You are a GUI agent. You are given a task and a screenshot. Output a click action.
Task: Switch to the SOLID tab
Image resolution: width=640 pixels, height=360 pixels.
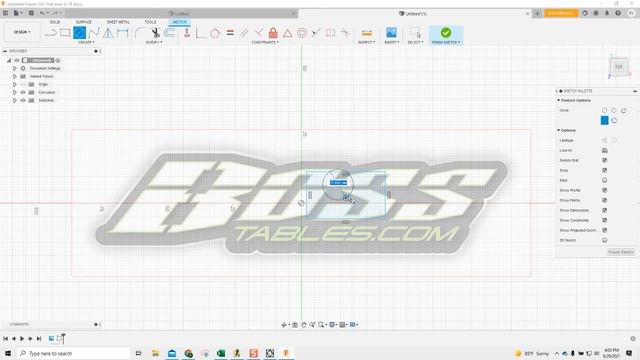(x=55, y=22)
